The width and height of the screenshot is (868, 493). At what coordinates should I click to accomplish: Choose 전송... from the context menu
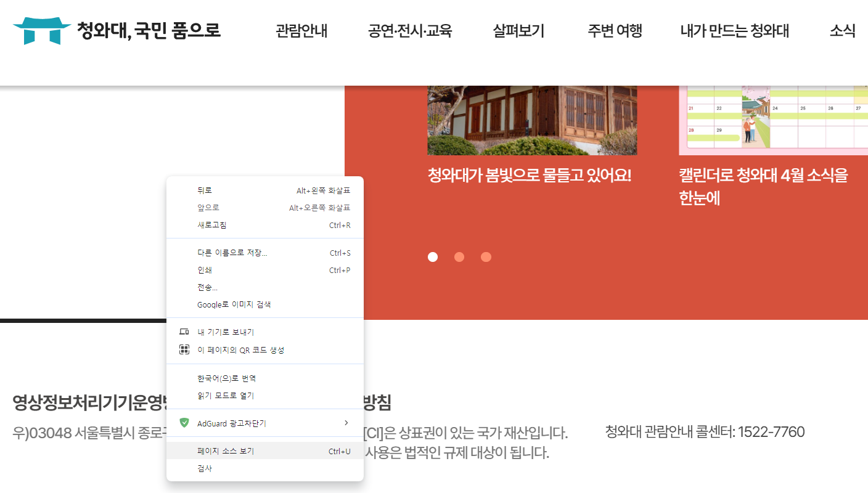265,287
